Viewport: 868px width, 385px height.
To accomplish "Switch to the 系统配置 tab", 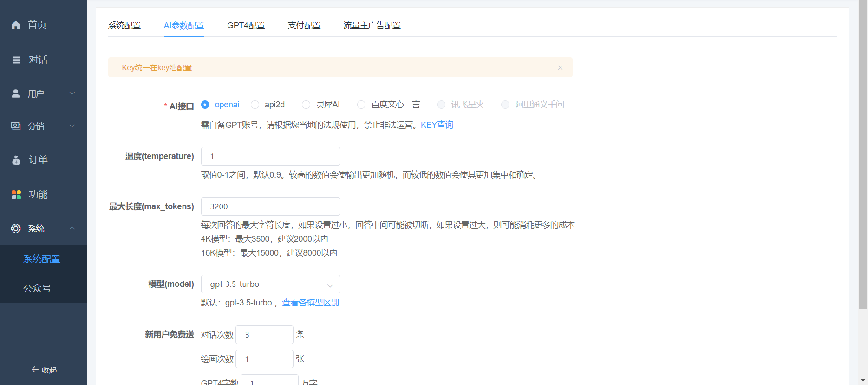I will pyautogui.click(x=124, y=26).
